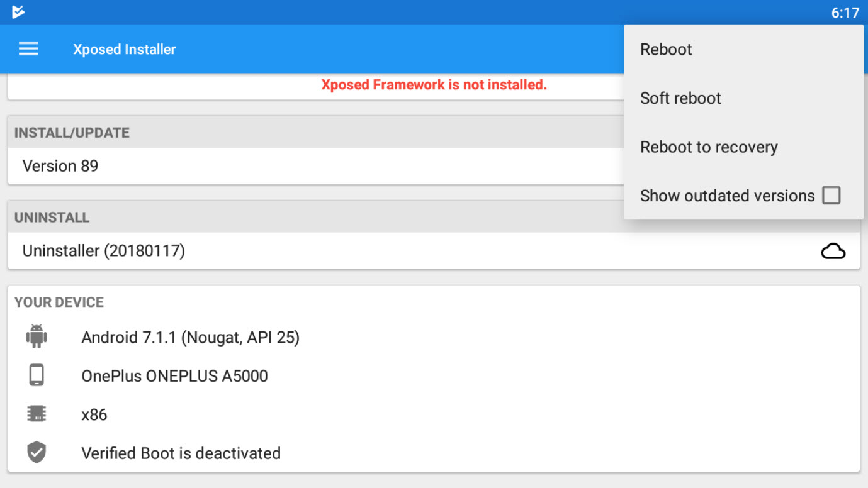This screenshot has height=488, width=868.
Task: Select Reboot from the overflow menu
Action: [x=743, y=49]
